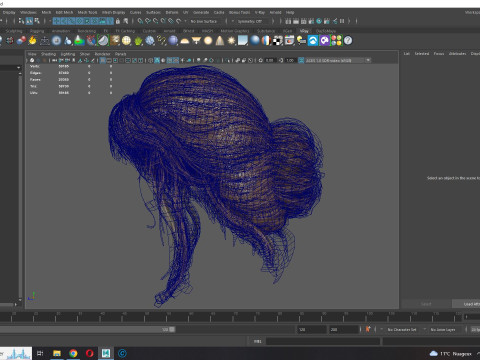Open the V-Ray menu in the menu bar
The height and width of the screenshot is (360, 480).
(x=260, y=12)
